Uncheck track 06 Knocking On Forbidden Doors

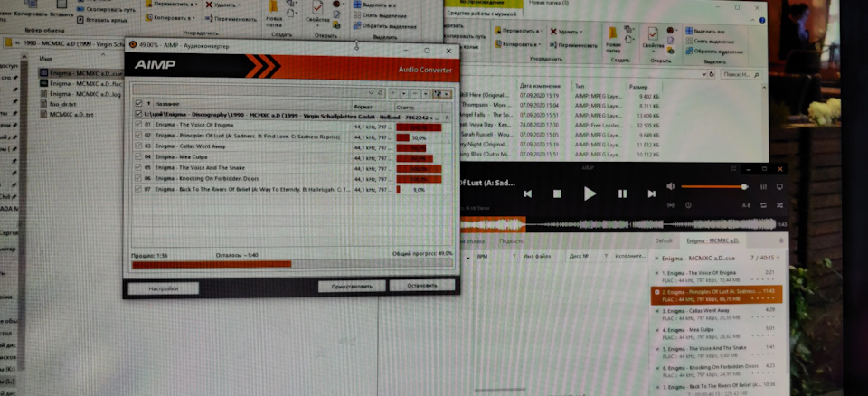pos(138,178)
